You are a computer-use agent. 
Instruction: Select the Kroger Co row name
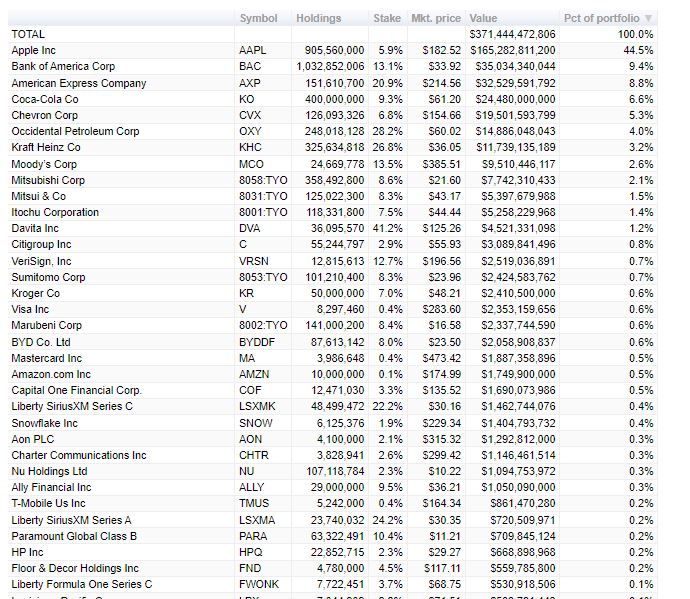pos(36,293)
